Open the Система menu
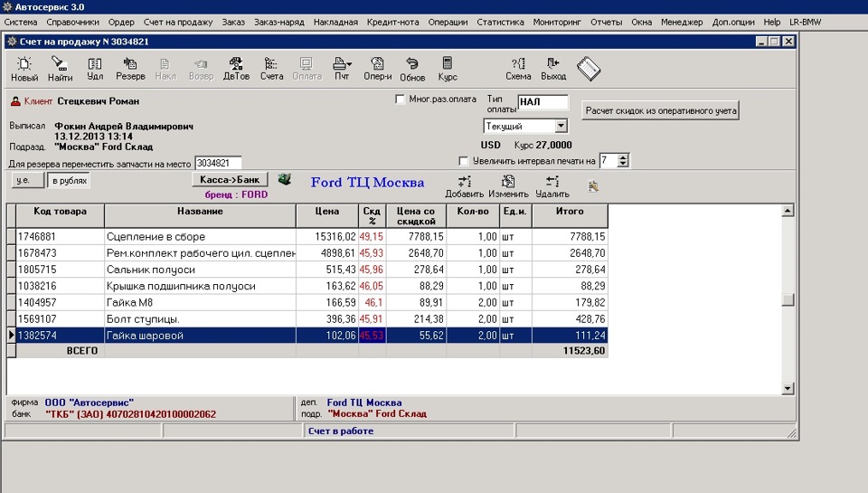 point(21,22)
